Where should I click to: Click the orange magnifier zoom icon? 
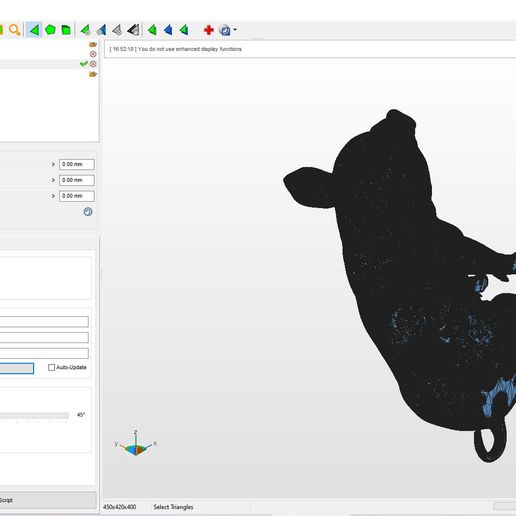(x=14, y=30)
